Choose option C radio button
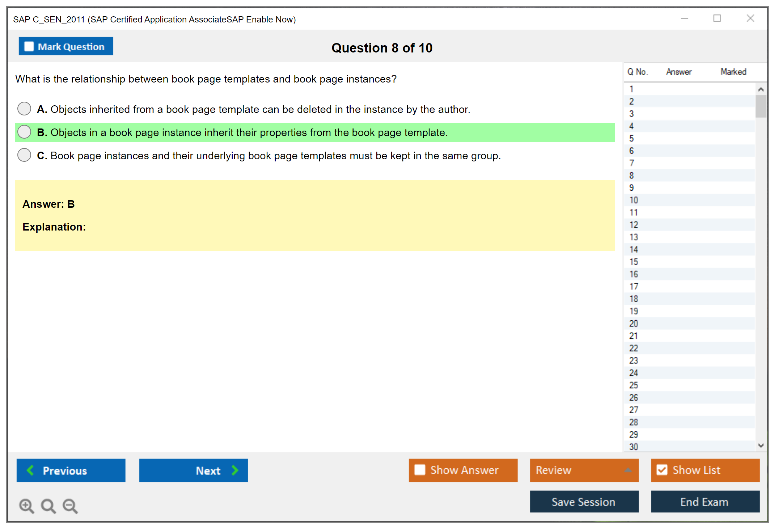This screenshot has width=778, height=532. 24,155
